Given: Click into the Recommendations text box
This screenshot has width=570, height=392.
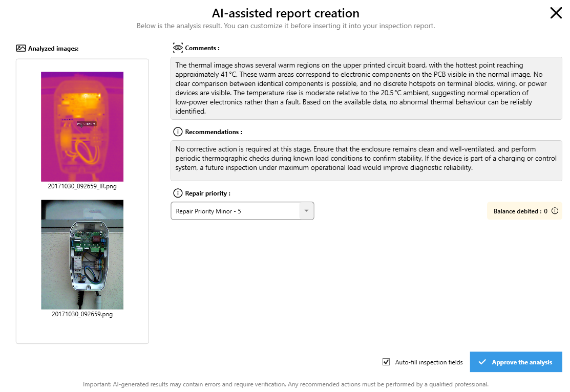Looking at the screenshot, I should [366, 158].
